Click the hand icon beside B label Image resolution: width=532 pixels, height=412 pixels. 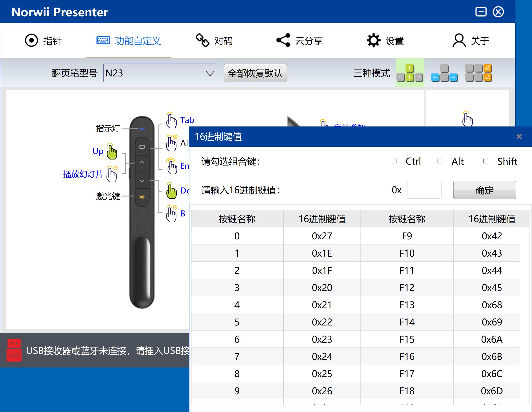(x=172, y=213)
